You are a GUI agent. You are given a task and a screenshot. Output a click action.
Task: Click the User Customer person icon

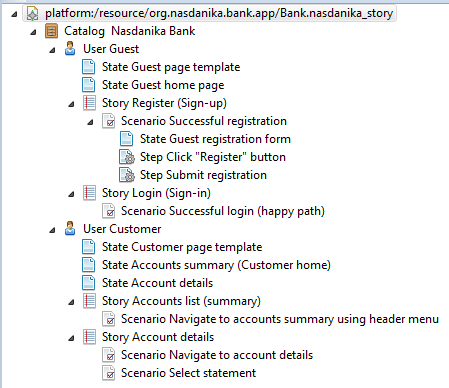point(70,229)
